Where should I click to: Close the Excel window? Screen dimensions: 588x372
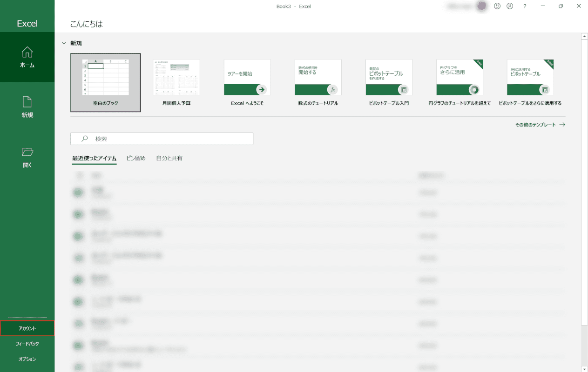pyautogui.click(x=579, y=6)
